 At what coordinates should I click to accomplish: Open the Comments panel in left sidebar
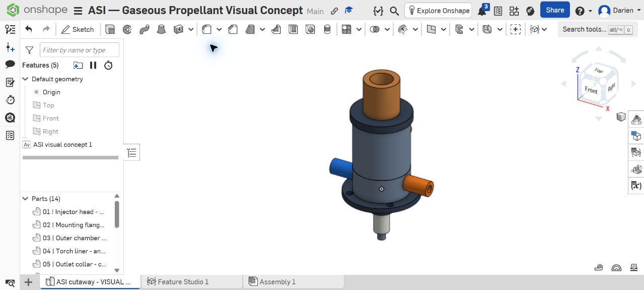[x=10, y=64]
